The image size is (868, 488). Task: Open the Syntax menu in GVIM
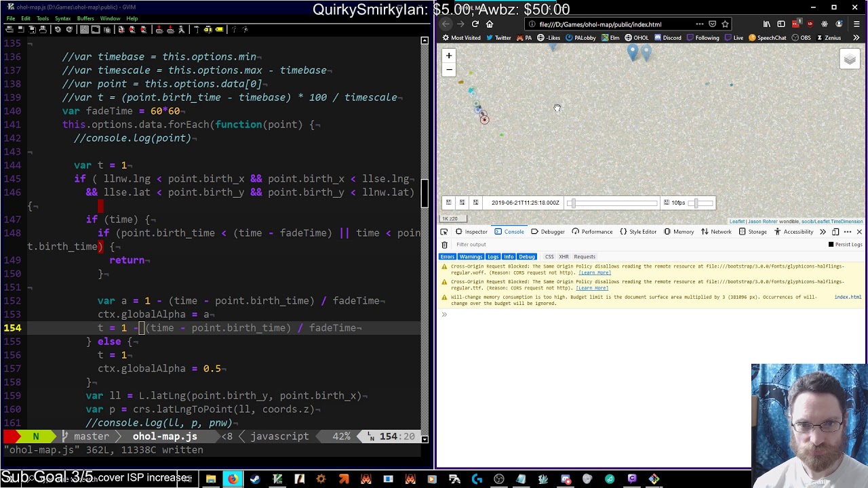[63, 18]
